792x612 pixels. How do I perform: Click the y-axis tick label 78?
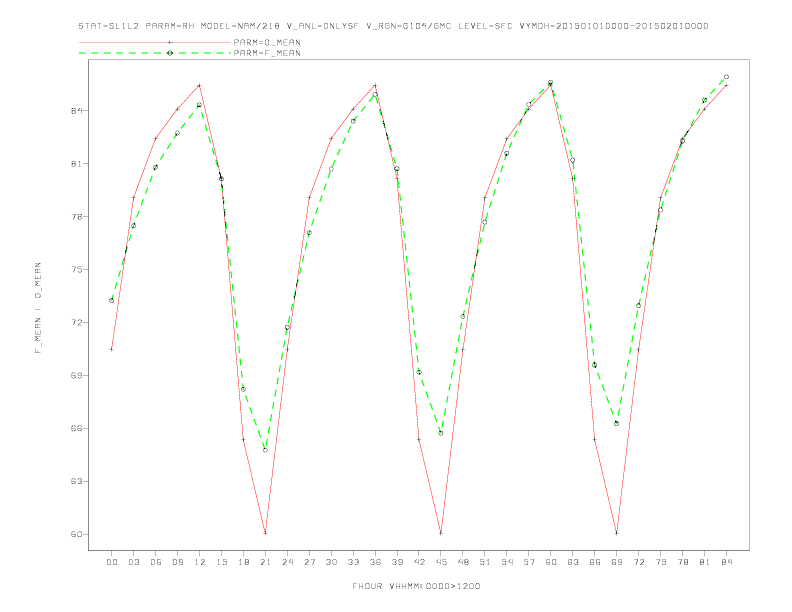coord(76,217)
